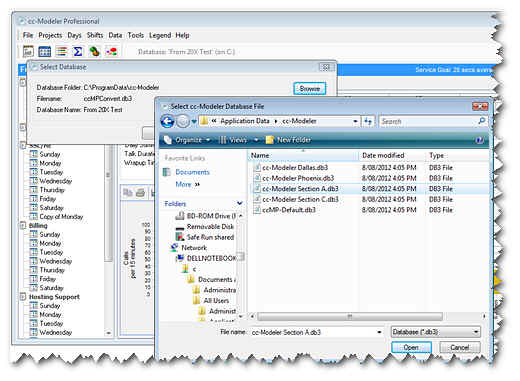Collapse the Billing tree node
This screenshot has height=381, width=520.
pos(23,226)
